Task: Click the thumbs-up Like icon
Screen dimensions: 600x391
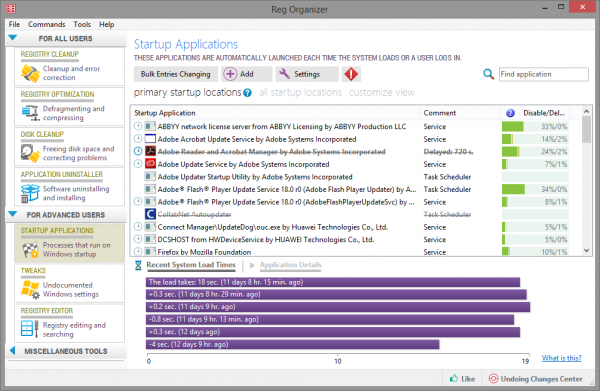Action: (x=454, y=378)
